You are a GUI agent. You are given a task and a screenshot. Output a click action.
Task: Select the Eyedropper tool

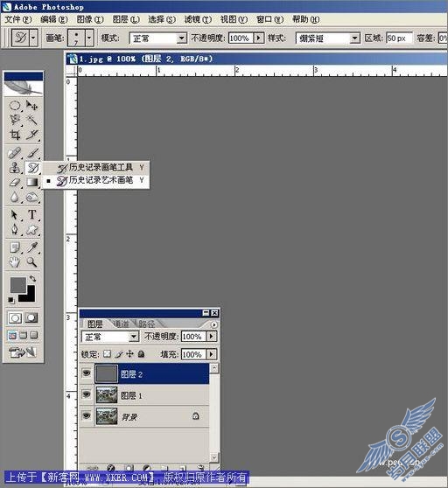pos(31,247)
